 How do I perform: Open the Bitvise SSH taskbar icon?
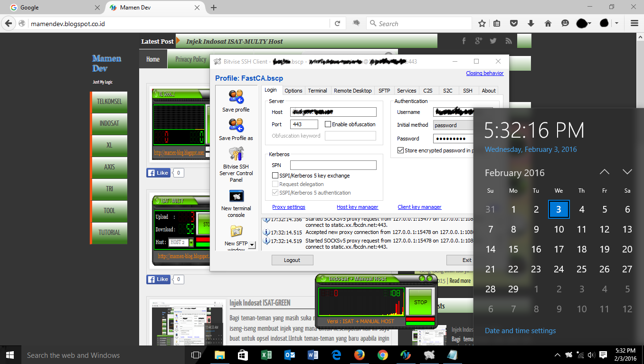(x=429, y=355)
